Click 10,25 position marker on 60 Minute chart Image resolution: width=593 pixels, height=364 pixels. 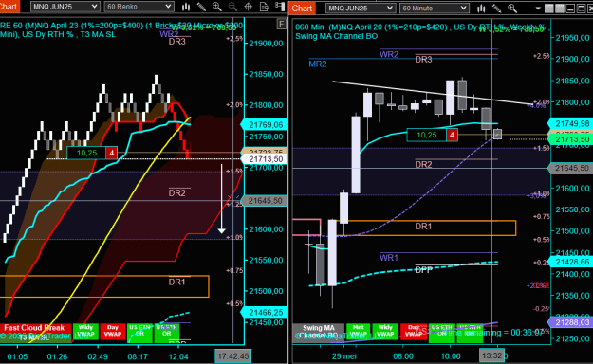click(427, 135)
